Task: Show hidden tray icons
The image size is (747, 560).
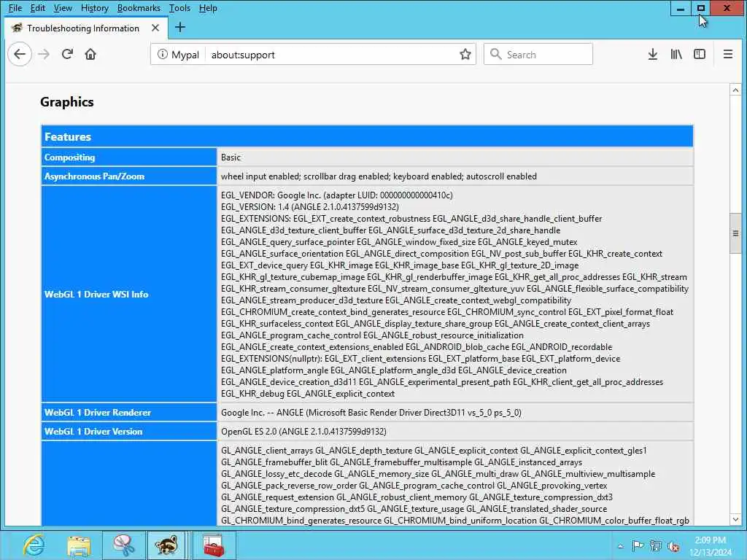Action: point(620,546)
